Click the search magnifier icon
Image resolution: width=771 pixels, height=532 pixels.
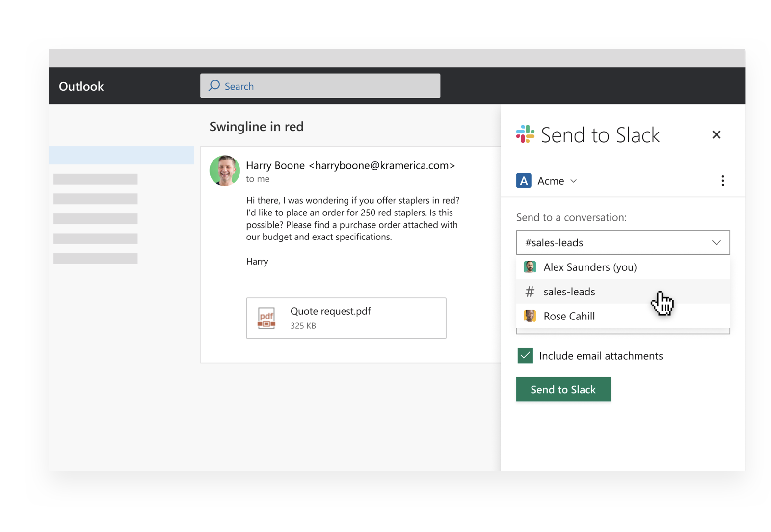(x=214, y=86)
